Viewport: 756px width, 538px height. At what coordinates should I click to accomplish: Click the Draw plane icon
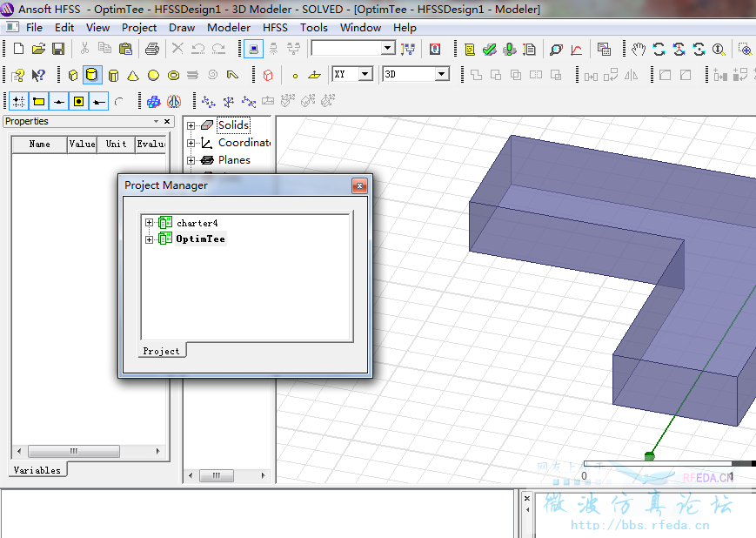pyautogui.click(x=314, y=75)
